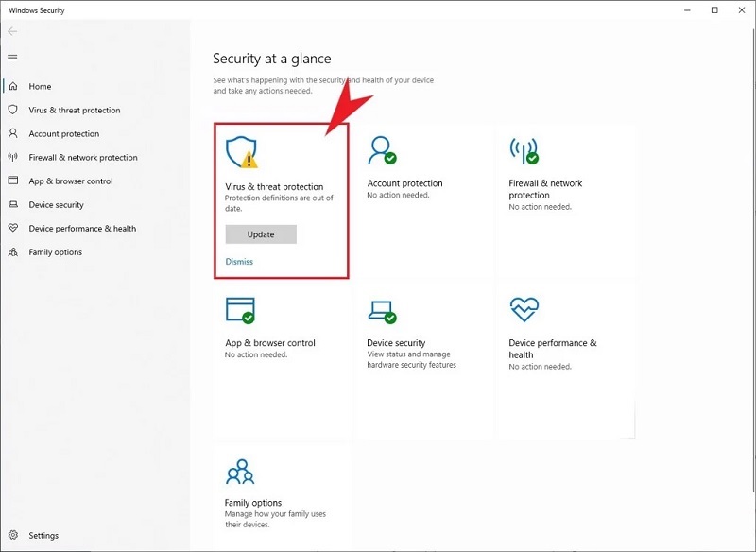Click the Settings gear icon in sidebar
This screenshot has height=552, width=756.
tap(13, 535)
